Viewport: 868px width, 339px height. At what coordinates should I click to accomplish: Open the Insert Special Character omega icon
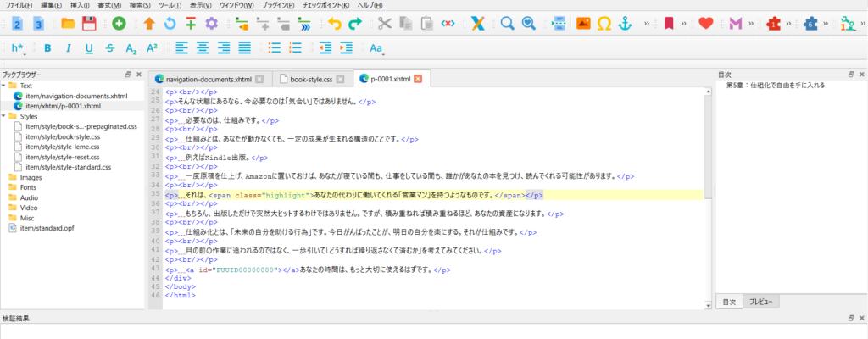tap(604, 24)
